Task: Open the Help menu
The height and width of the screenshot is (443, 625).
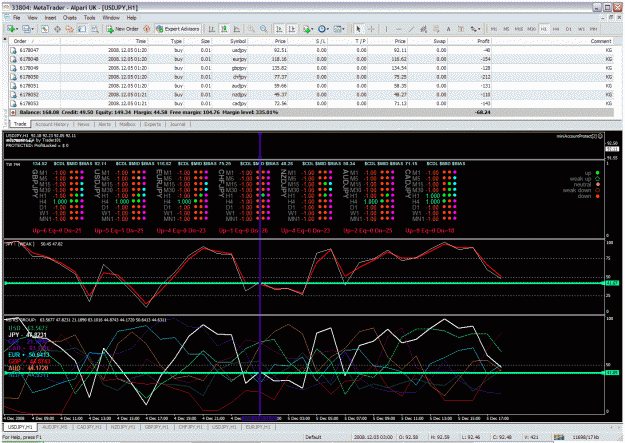Action: click(132, 18)
